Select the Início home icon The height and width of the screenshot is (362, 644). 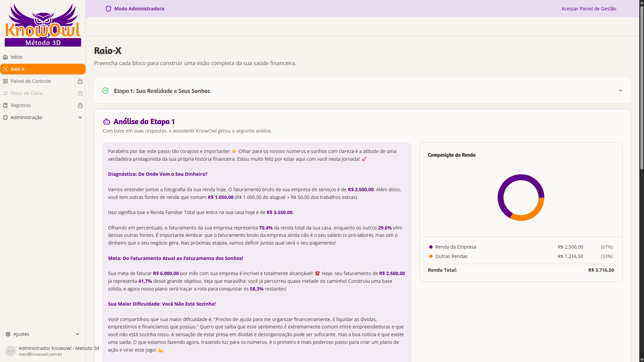pyautogui.click(x=5, y=57)
